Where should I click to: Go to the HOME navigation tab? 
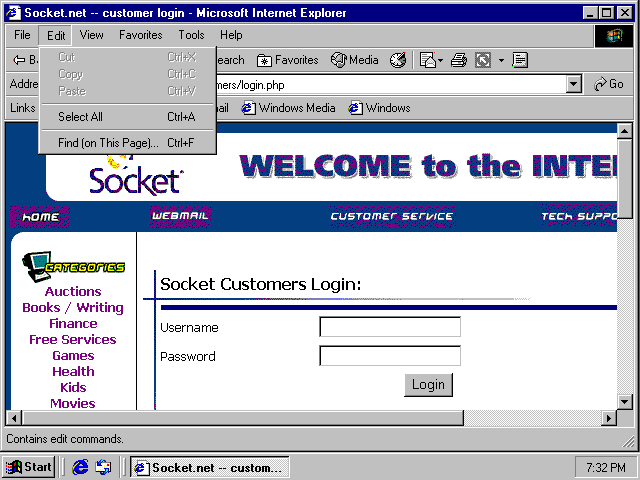[x=40, y=217]
